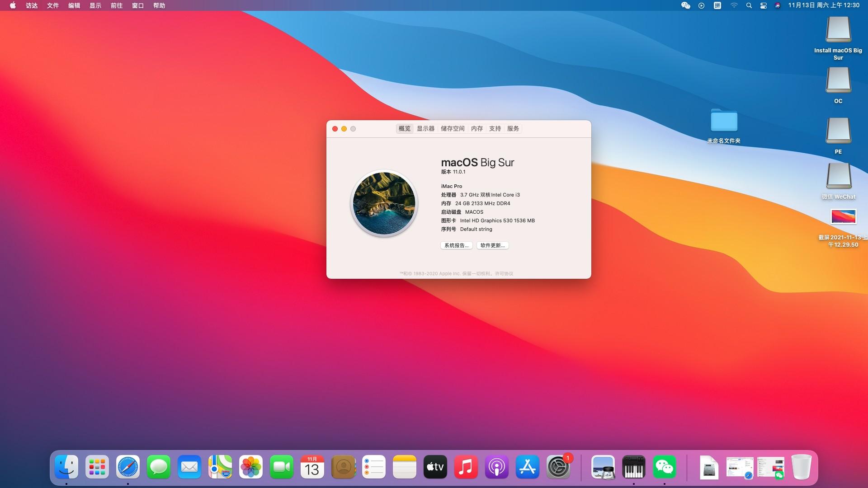Screen dimensions: 868x488
Task: Switch to 储存空间 tab
Action: pyautogui.click(x=453, y=129)
